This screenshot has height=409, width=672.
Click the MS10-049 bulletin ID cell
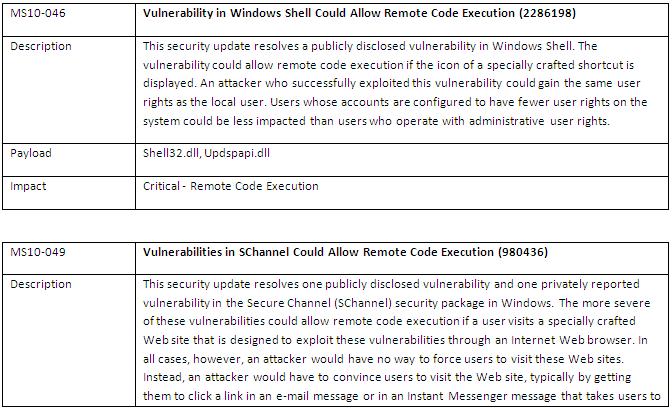69,259
